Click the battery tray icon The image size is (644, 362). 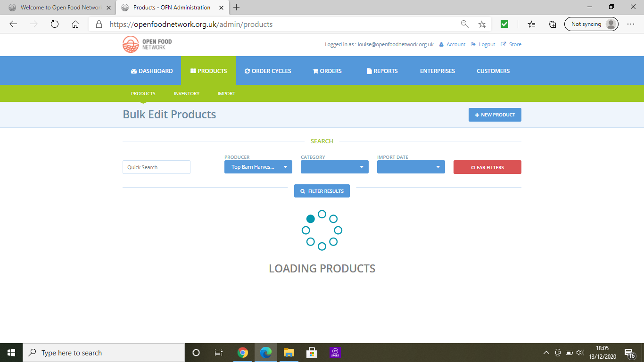(x=569, y=353)
